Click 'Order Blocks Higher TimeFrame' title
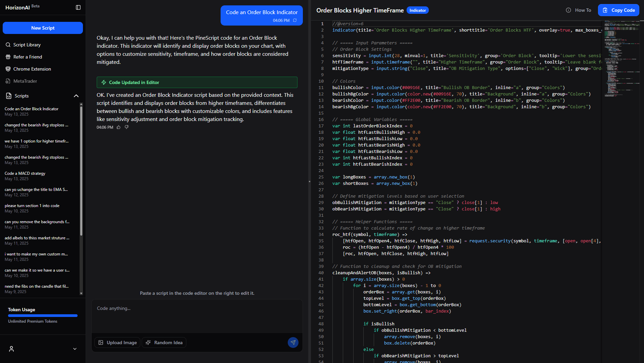The image size is (644, 363). click(360, 10)
